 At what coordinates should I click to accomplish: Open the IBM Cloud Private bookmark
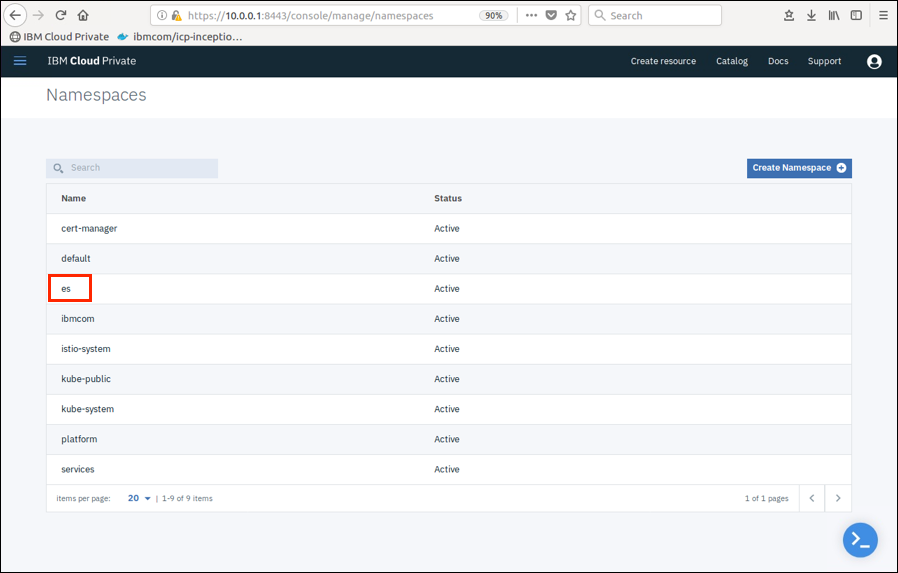[x=60, y=37]
